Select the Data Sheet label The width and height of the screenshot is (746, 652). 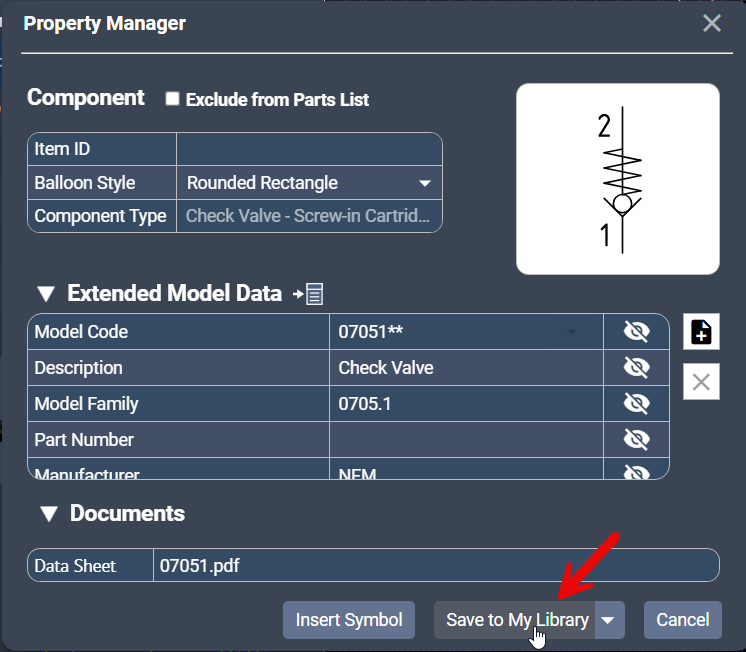(x=90, y=565)
